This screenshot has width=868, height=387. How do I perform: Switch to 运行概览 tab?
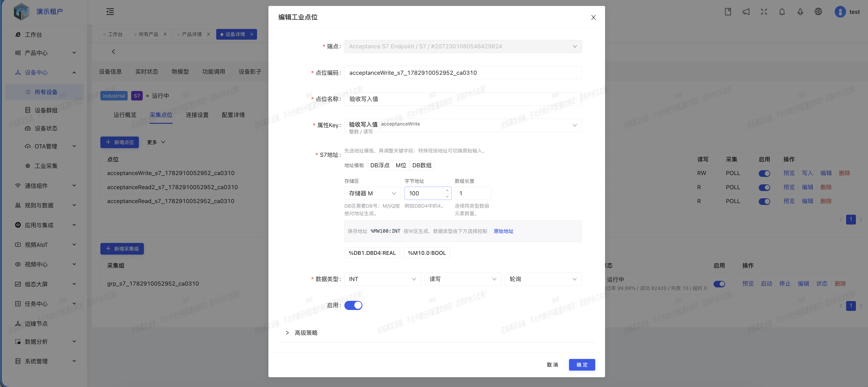pyautogui.click(x=125, y=115)
